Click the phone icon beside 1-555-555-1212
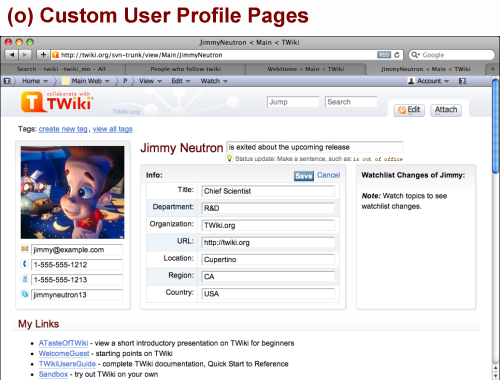This screenshot has height=380, width=500. (x=25, y=264)
